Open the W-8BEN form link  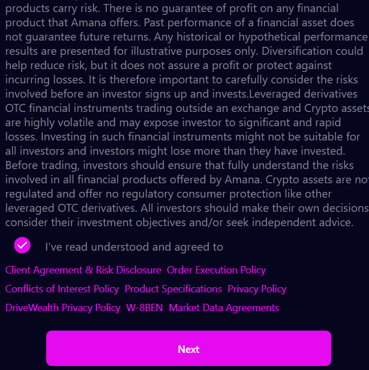pyautogui.click(x=144, y=307)
